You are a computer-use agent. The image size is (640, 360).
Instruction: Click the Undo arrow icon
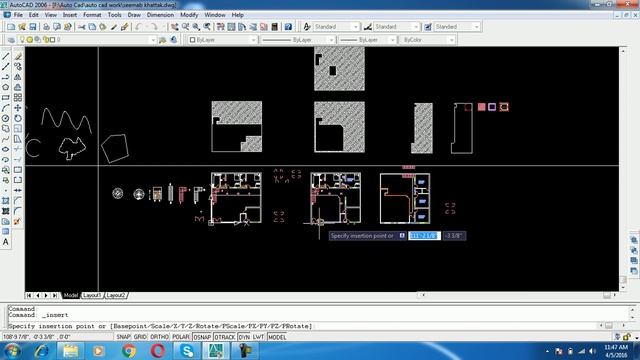(139, 27)
